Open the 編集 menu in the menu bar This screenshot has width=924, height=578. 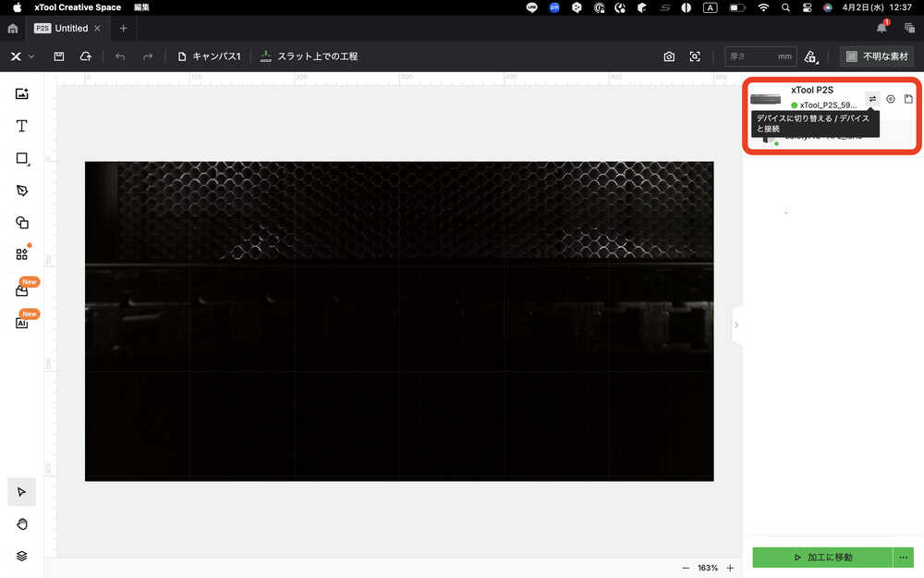click(x=141, y=7)
